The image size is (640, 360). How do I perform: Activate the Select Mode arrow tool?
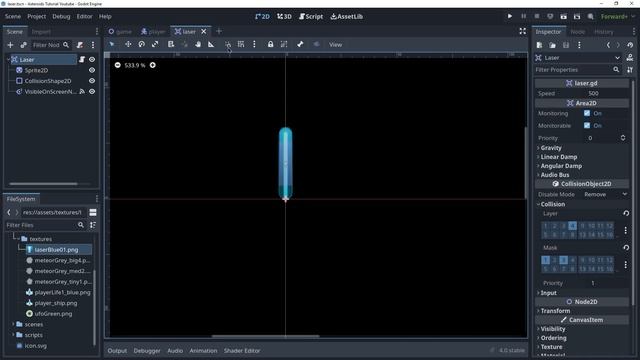112,44
